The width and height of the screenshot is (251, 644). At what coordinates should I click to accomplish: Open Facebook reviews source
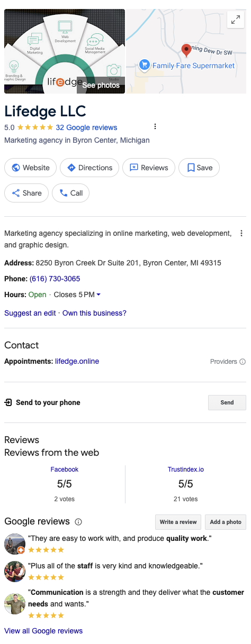pyautogui.click(x=65, y=469)
